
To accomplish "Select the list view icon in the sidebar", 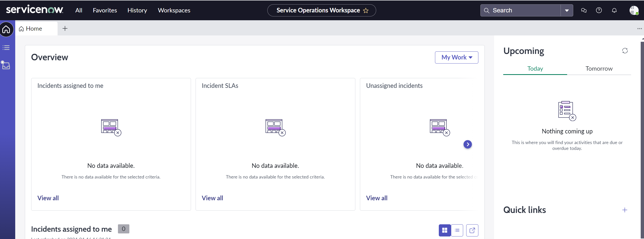I will (6, 48).
